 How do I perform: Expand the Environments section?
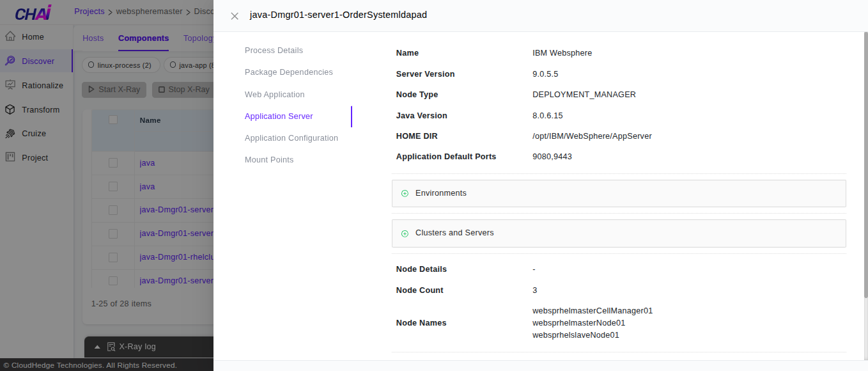pyautogui.click(x=619, y=193)
